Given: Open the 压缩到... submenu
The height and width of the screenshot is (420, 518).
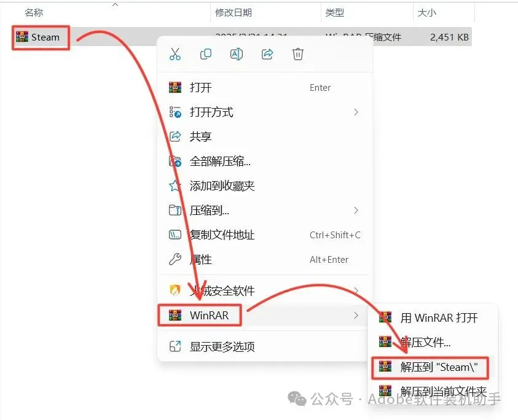Looking at the screenshot, I should pyautogui.click(x=265, y=211).
